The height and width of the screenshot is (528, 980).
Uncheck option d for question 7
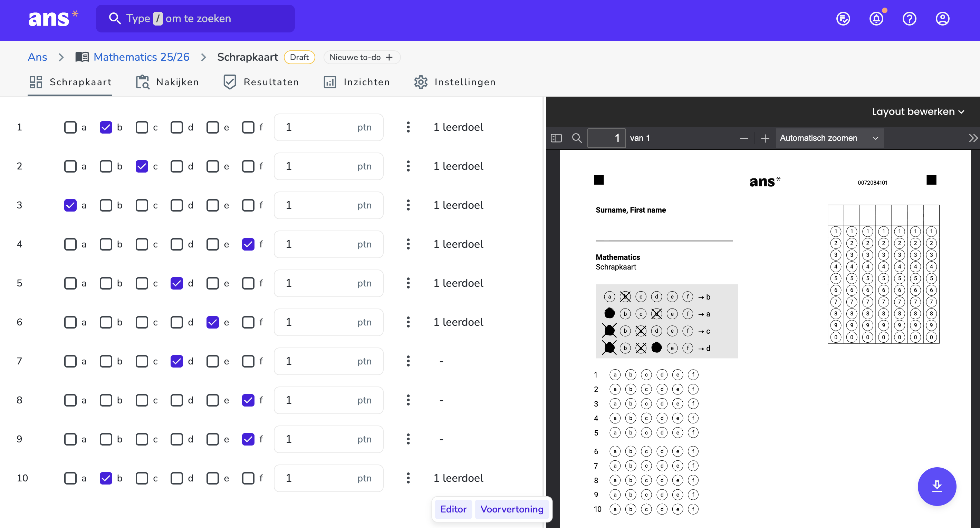coord(177,362)
